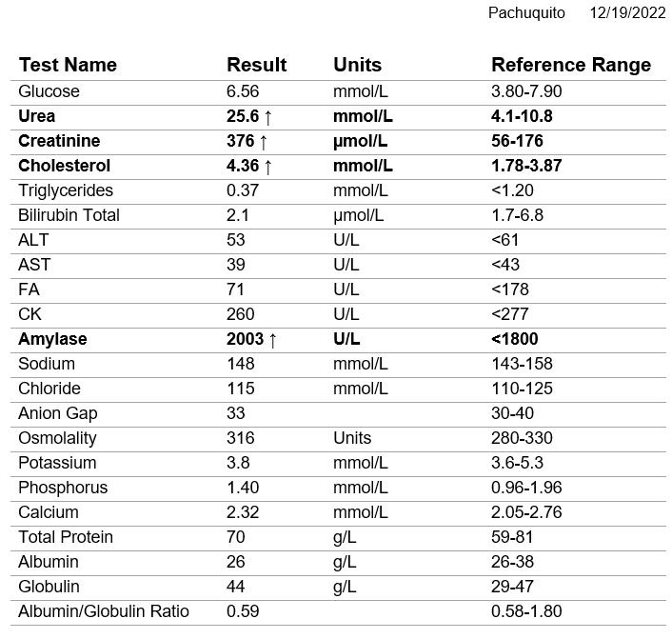Viewport: 672px width, 639px height.
Task: Select the Total Protein result value 70
Action: (x=236, y=537)
